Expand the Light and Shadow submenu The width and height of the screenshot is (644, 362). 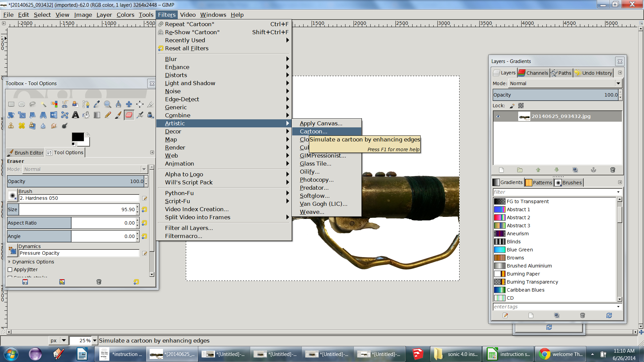coord(224,83)
